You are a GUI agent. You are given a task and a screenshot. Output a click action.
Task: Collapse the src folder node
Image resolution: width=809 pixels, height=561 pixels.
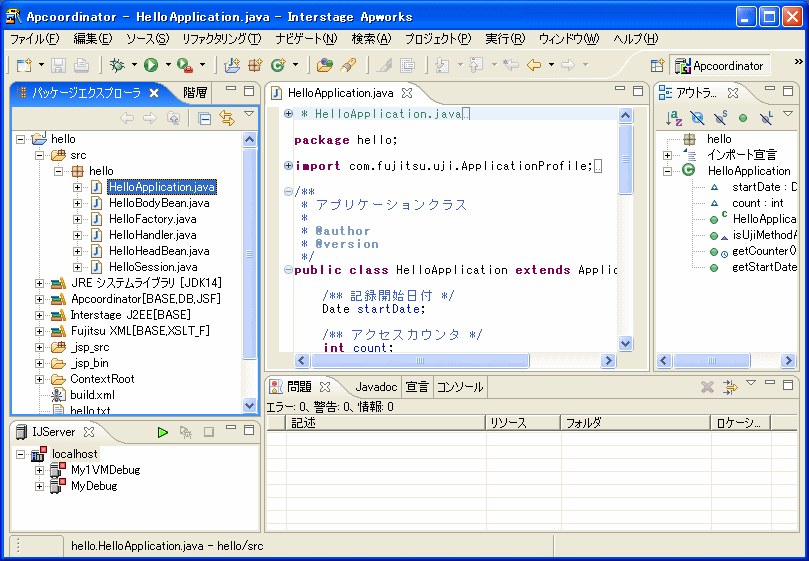(39, 155)
